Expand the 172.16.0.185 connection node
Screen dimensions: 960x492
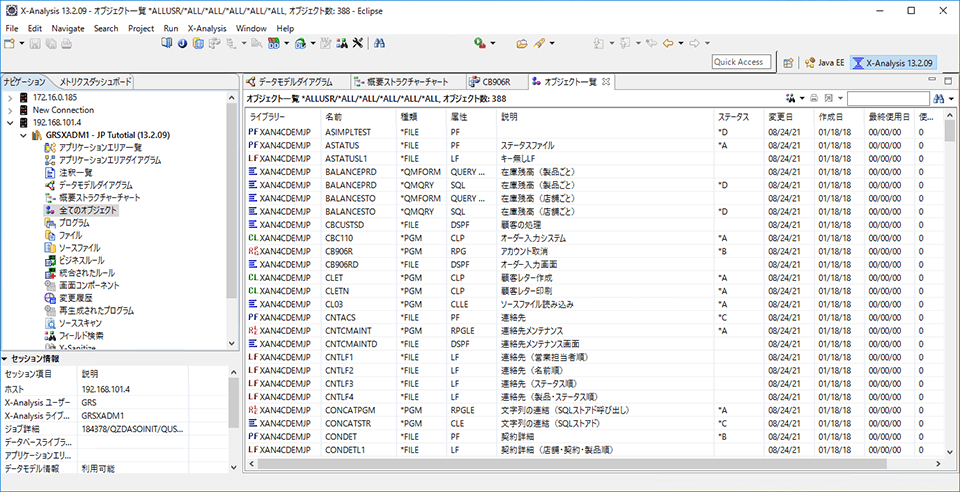tap(10, 97)
